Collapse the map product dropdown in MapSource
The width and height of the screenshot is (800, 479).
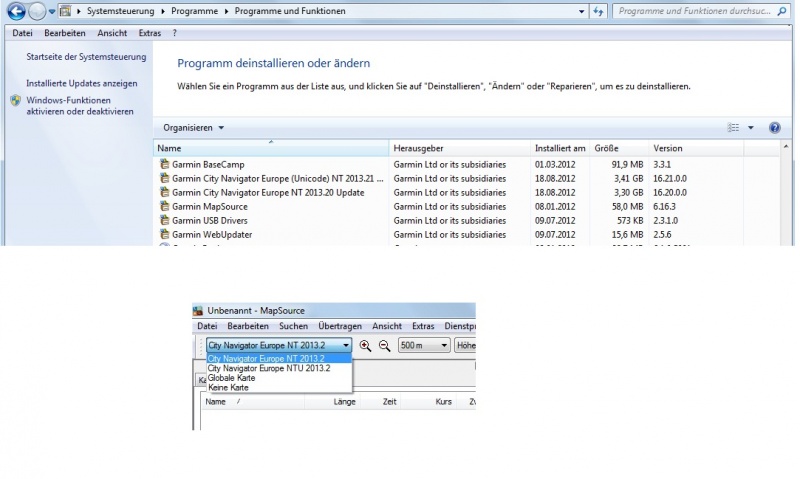(346, 345)
